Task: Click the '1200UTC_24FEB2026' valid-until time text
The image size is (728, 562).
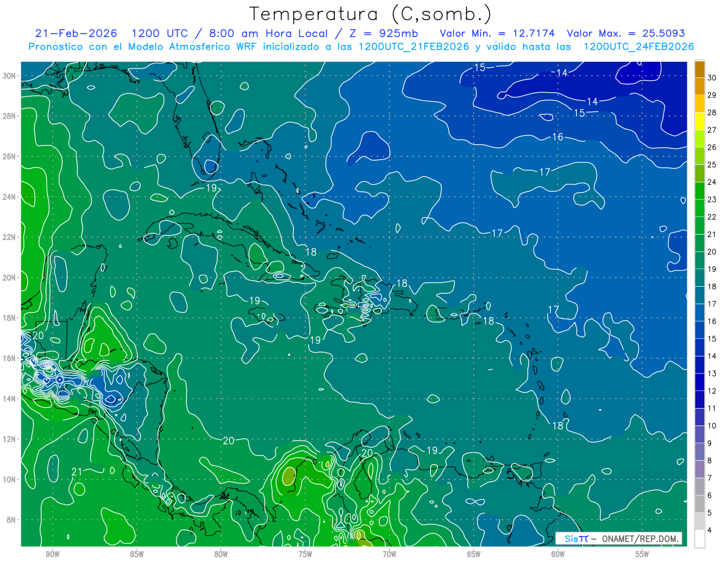Action: coord(639,47)
